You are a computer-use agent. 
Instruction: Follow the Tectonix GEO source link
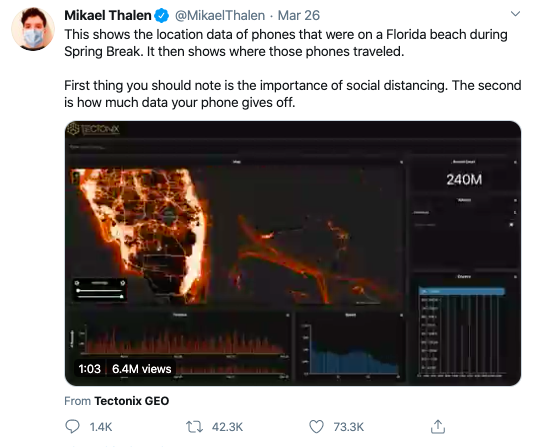click(132, 401)
